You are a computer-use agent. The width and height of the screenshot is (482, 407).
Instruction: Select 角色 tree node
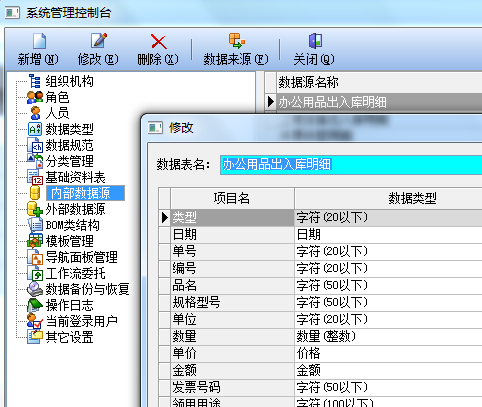57,97
